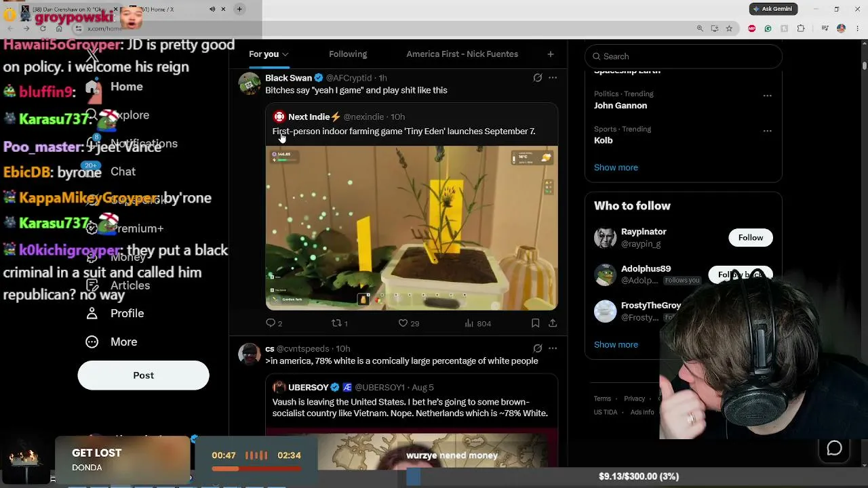Open more options for John Gannon trend
The image size is (868, 488).
click(767, 96)
